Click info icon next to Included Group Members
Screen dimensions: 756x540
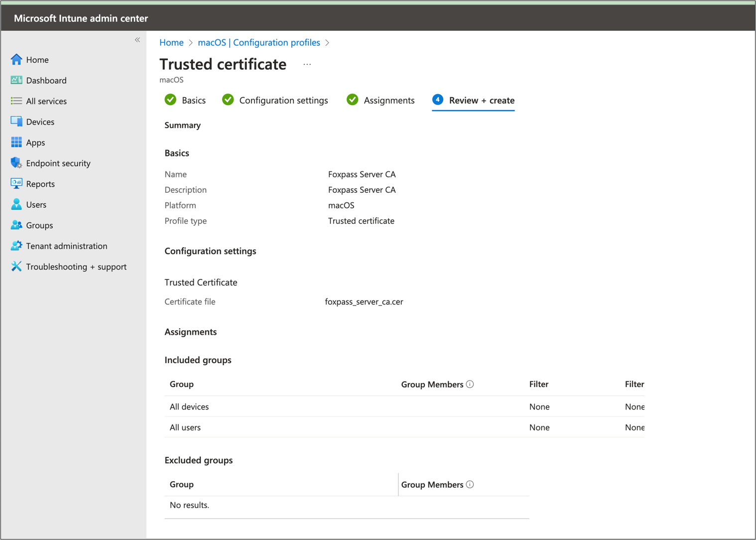tap(470, 384)
